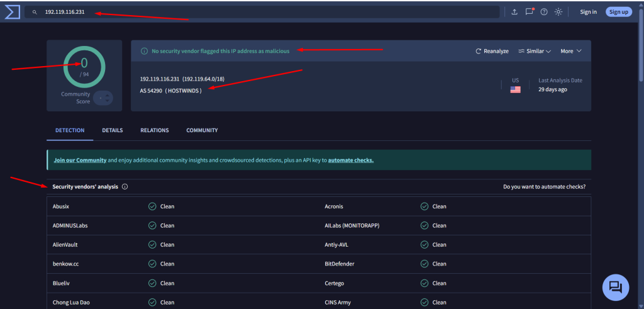The height and width of the screenshot is (309, 644).
Task: Click the US flag icon
Action: pos(516,89)
